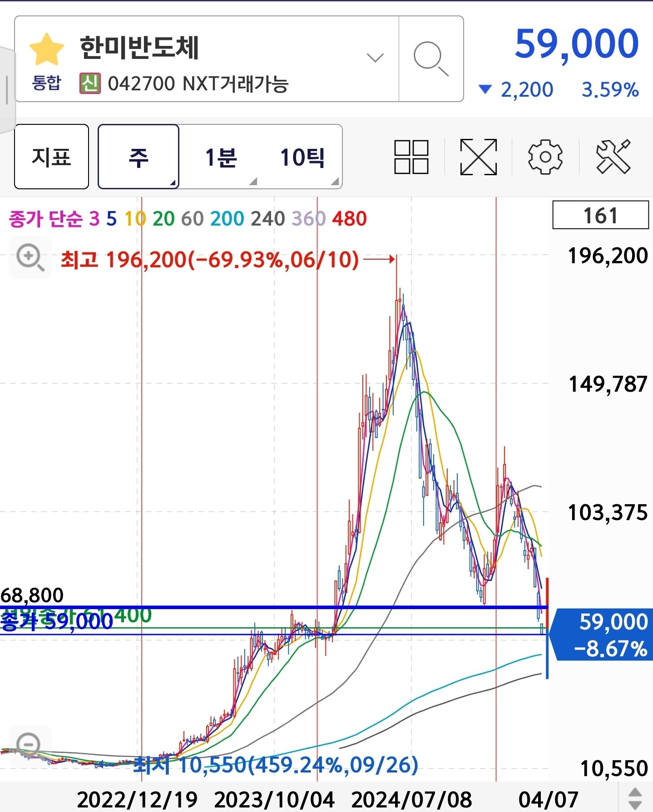This screenshot has height=812, width=653.
Task: Click the 04/07 date axis label
Action: 549,799
